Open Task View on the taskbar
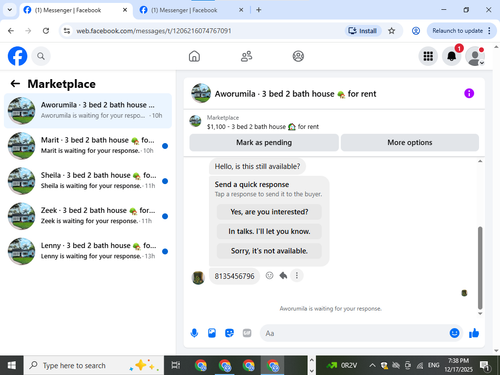The image size is (500, 375). point(176,365)
